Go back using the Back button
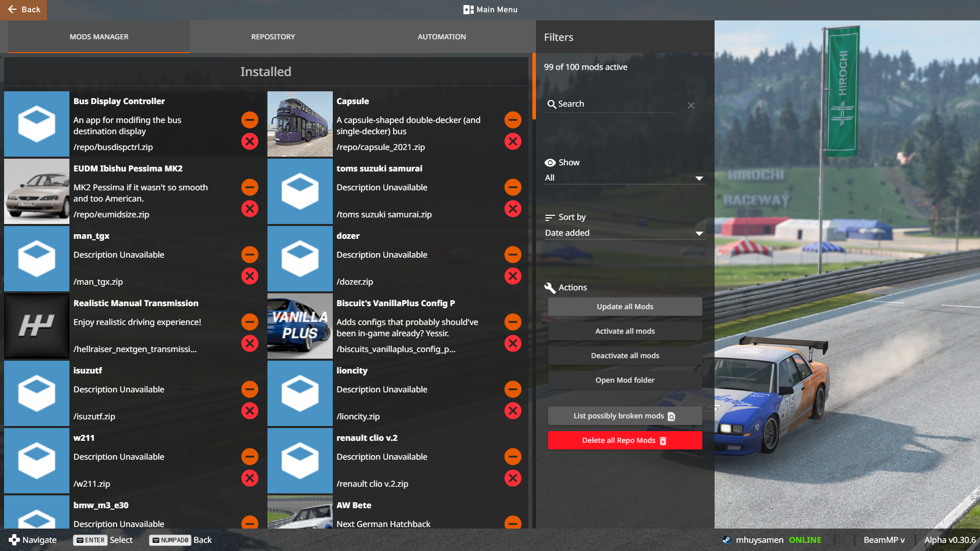The image size is (980, 551). tap(23, 10)
